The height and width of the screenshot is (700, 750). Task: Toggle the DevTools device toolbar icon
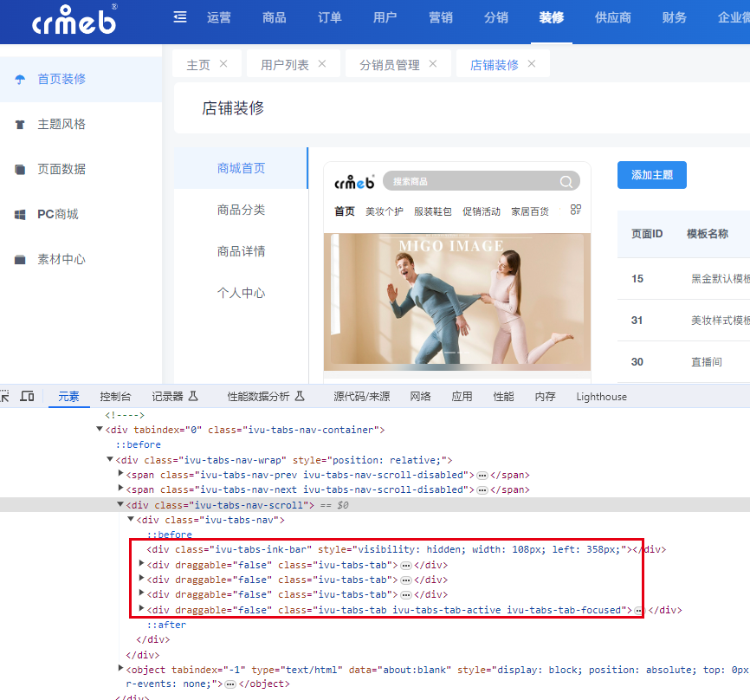(27, 396)
